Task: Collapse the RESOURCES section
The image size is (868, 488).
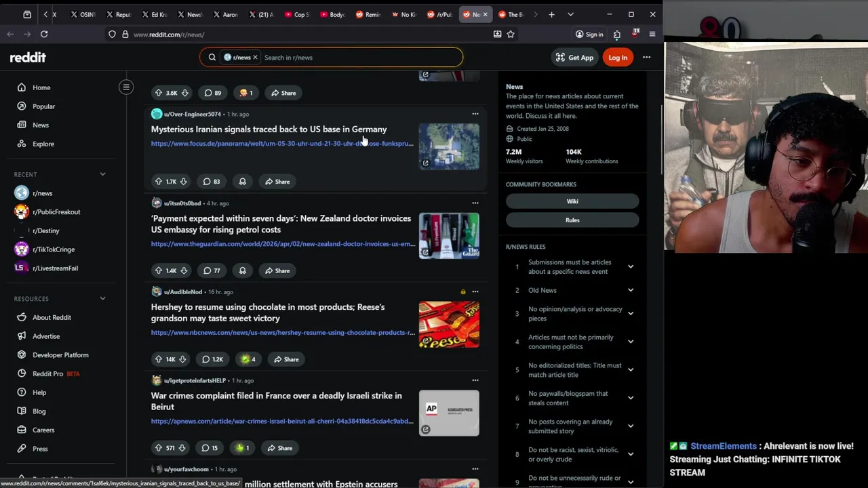Action: [x=102, y=298]
